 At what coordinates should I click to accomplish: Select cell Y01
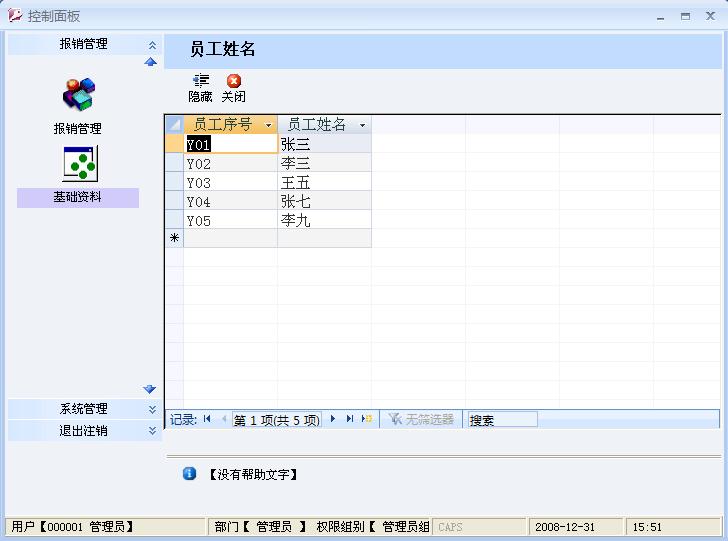(231, 144)
